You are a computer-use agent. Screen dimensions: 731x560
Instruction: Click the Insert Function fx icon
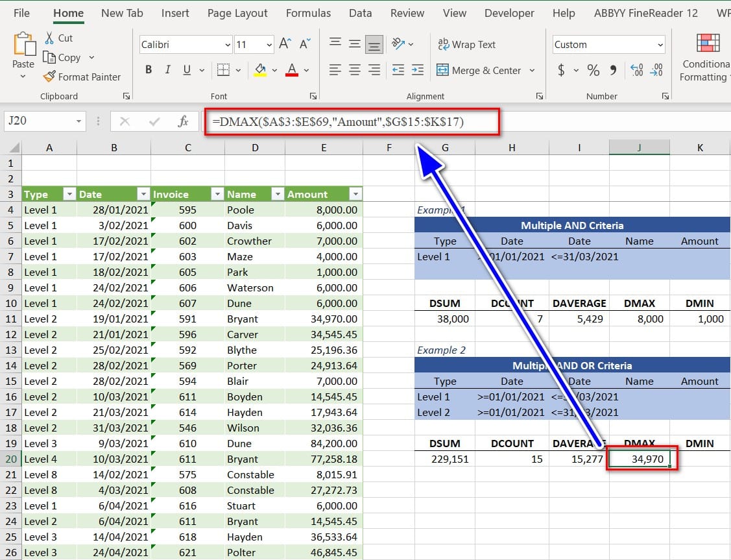pyautogui.click(x=184, y=121)
